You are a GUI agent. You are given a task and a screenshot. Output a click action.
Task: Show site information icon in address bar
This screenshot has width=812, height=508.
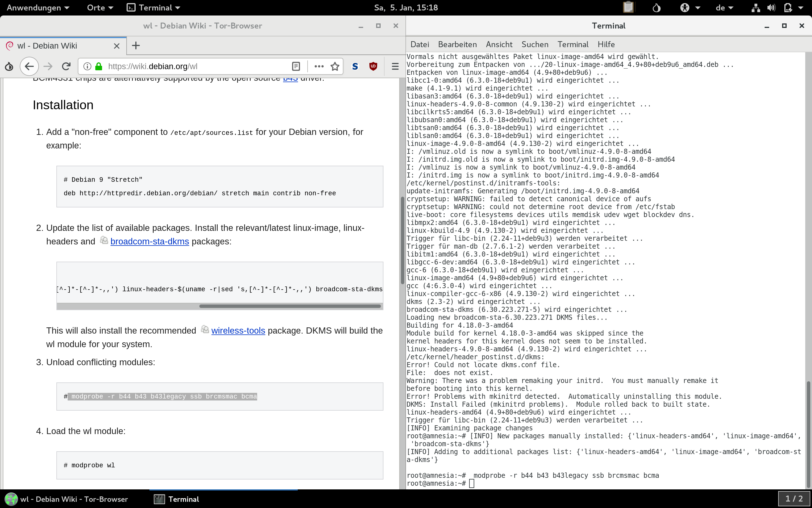(x=87, y=67)
